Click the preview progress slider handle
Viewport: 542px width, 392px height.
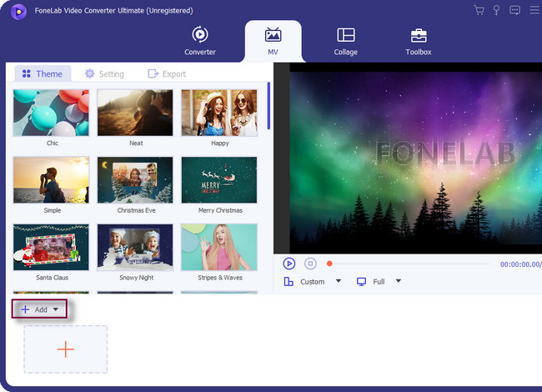coord(329,264)
